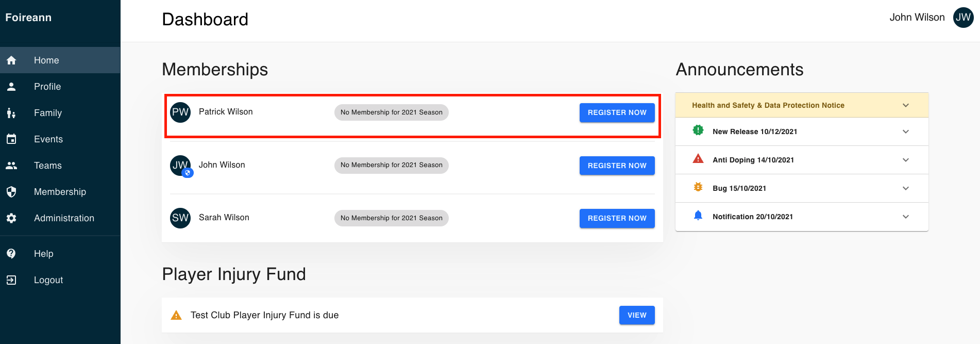The image size is (980, 344).
Task: Click the Sarah Wilson name
Action: [224, 218]
